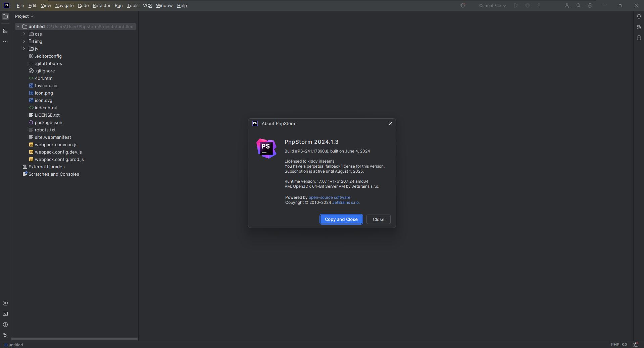The width and height of the screenshot is (644, 348).
Task: Click the Project panel horizontal scrollbar
Action: coord(75,339)
